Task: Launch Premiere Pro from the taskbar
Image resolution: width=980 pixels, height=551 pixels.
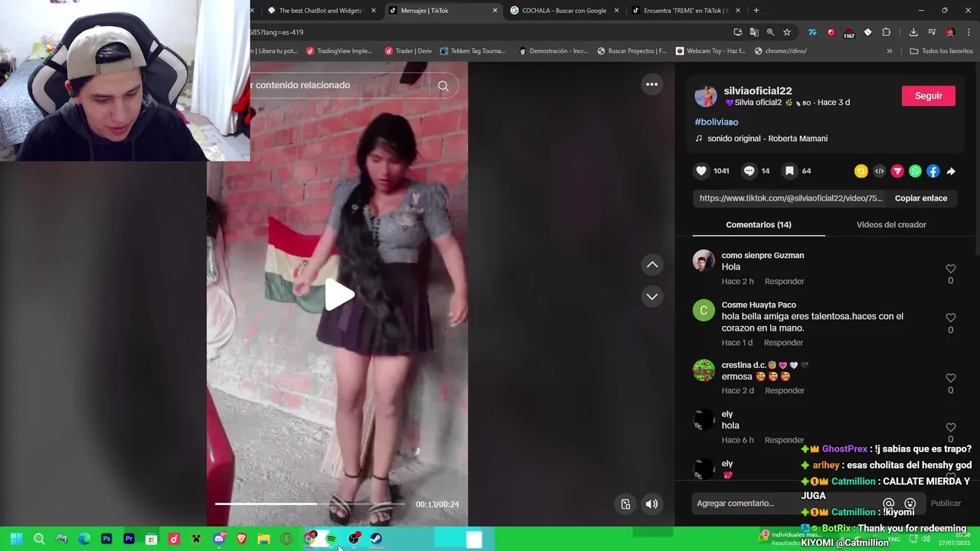Action: tap(129, 539)
